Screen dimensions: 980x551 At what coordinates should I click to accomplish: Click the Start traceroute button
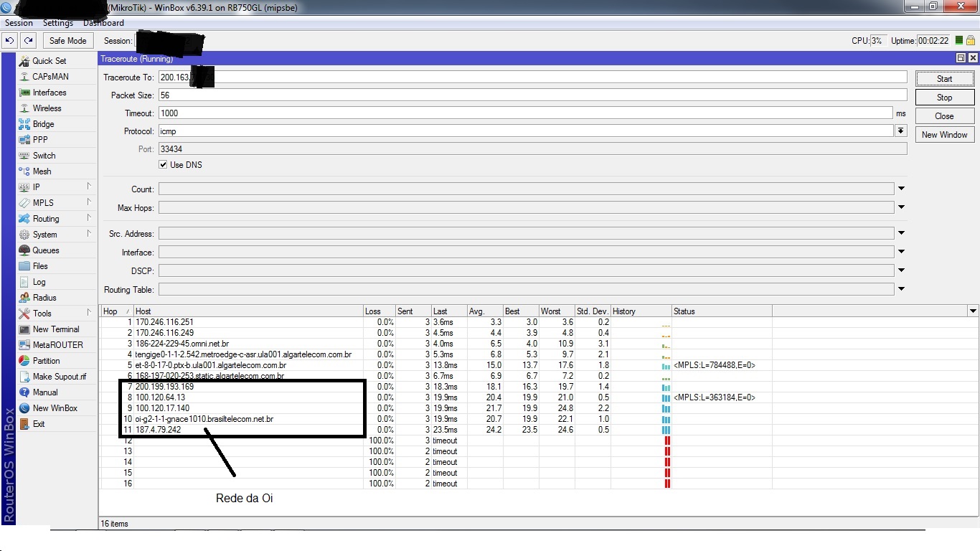pos(945,79)
